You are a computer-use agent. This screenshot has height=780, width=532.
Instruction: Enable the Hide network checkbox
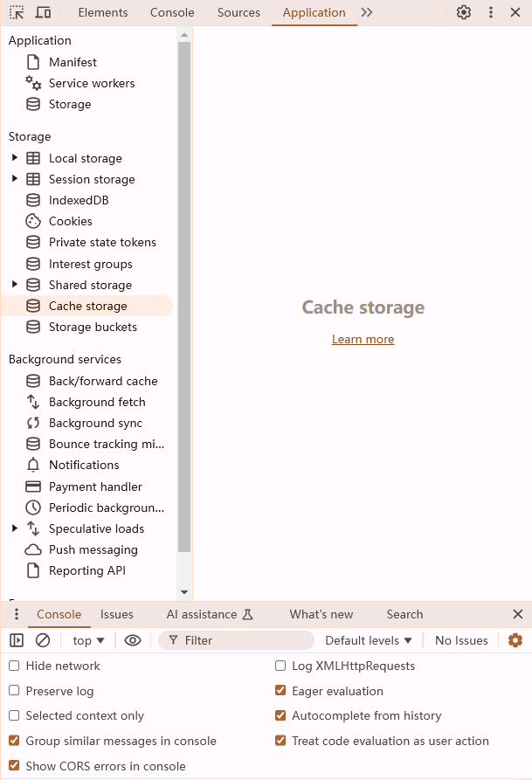click(x=15, y=666)
